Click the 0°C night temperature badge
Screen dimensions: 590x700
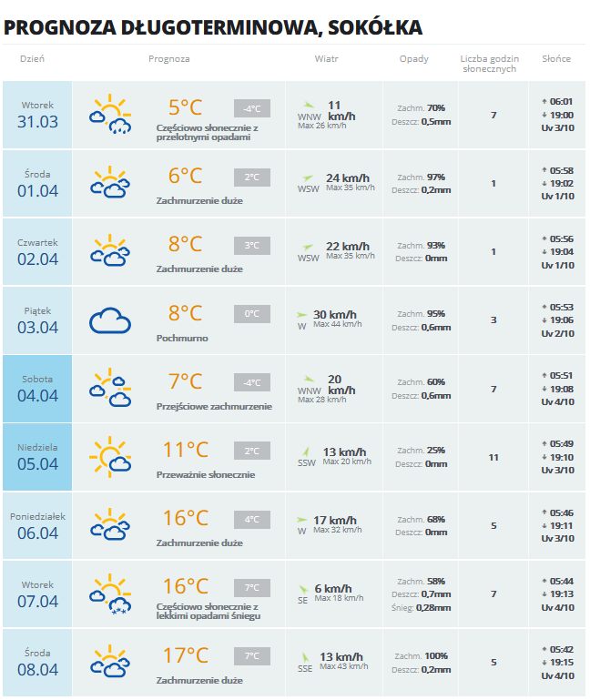click(251, 314)
